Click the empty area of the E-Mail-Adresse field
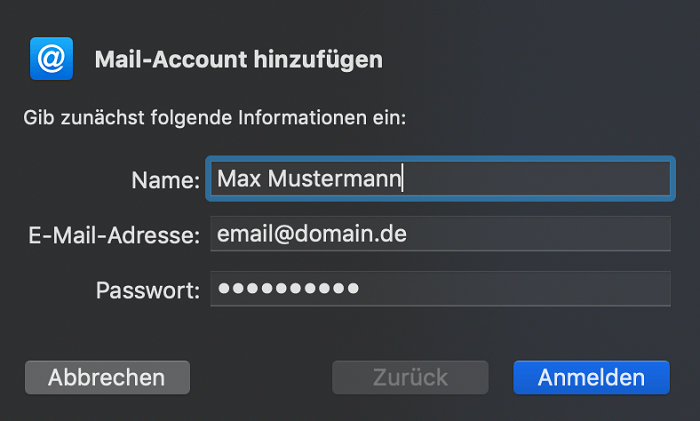 pyautogui.click(x=538, y=234)
